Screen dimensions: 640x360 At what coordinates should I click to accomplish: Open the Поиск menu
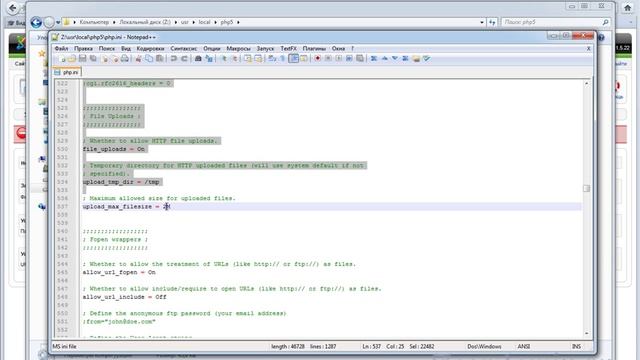coord(107,49)
